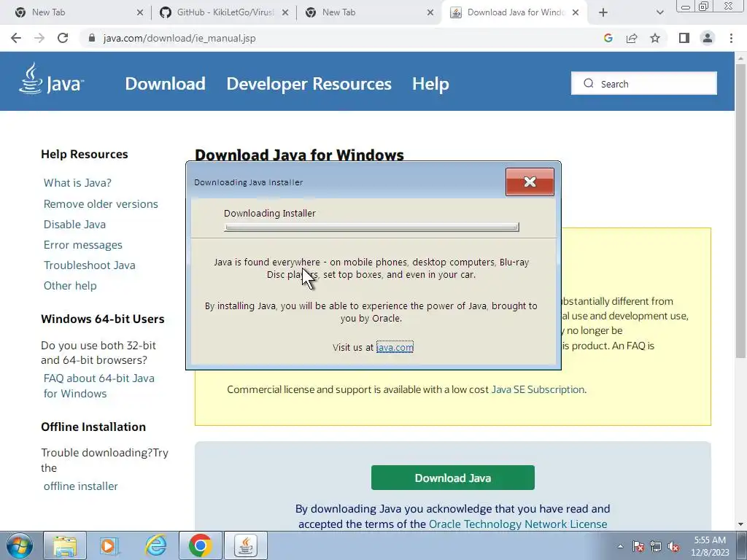Switch to the third tab labeled New Tab
Viewport: 747px width, 560px height.
click(x=368, y=12)
